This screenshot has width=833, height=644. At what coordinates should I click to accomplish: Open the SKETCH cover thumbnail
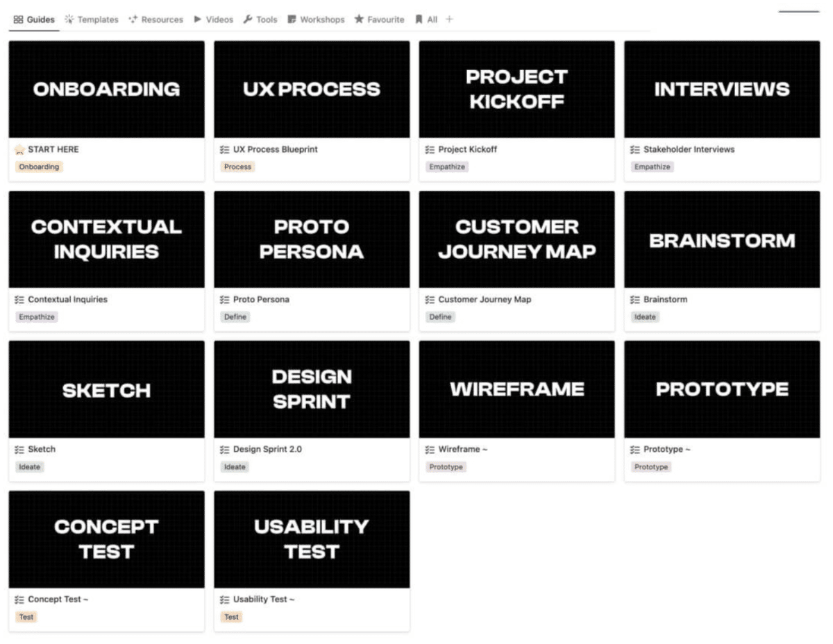coord(106,389)
